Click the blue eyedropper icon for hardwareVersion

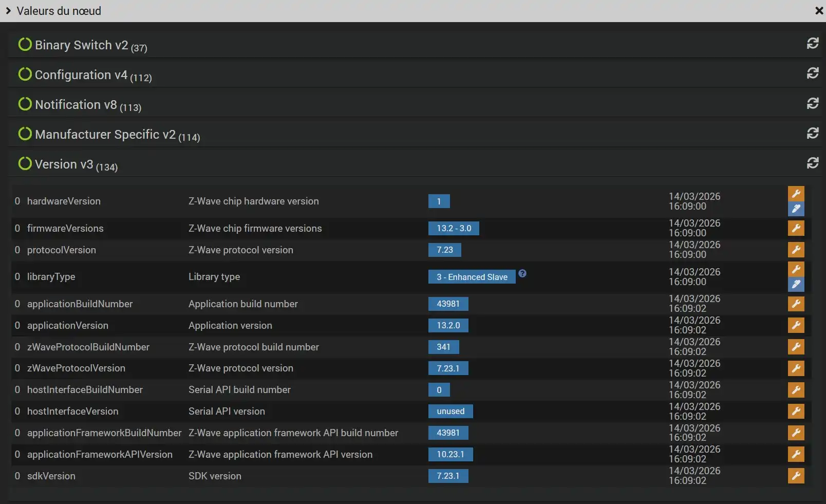(x=796, y=209)
